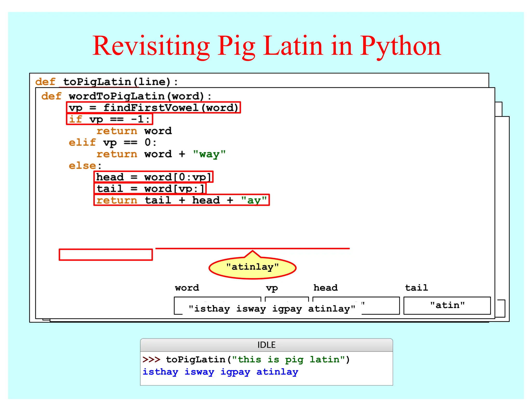Click the "def toPigLatin(line):" code line
The height and width of the screenshot is (411, 532).
coord(107,82)
